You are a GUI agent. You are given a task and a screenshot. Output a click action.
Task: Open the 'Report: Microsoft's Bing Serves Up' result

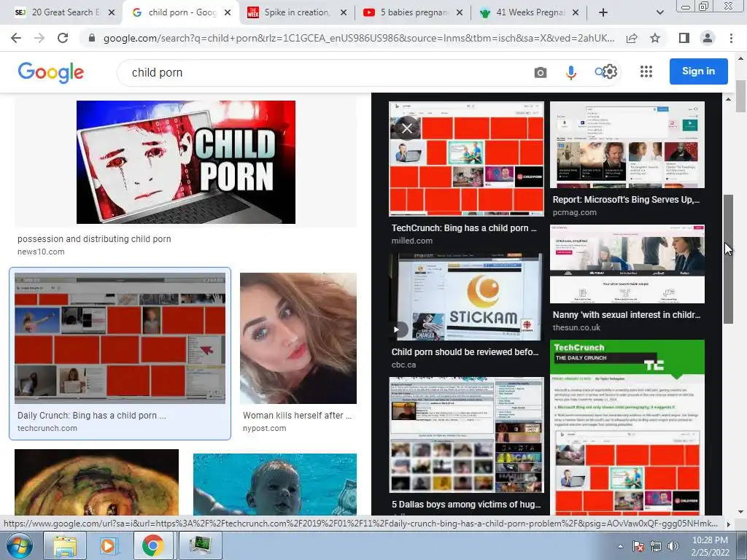point(626,200)
